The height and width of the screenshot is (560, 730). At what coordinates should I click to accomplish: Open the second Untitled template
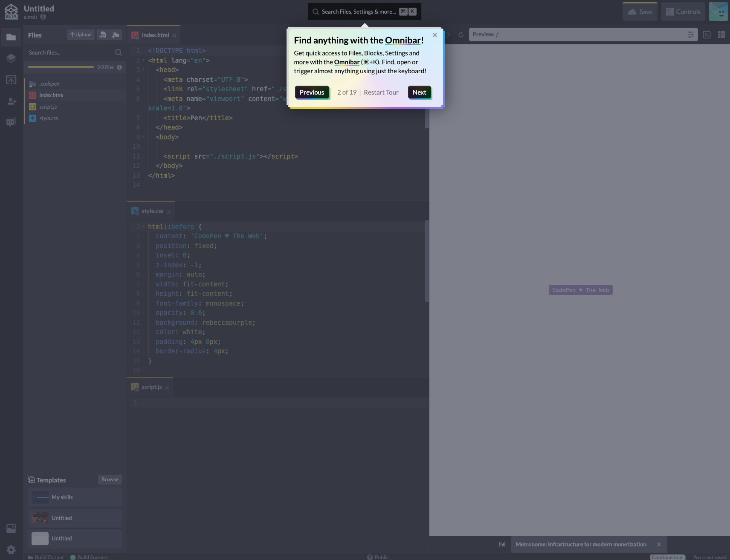point(75,539)
